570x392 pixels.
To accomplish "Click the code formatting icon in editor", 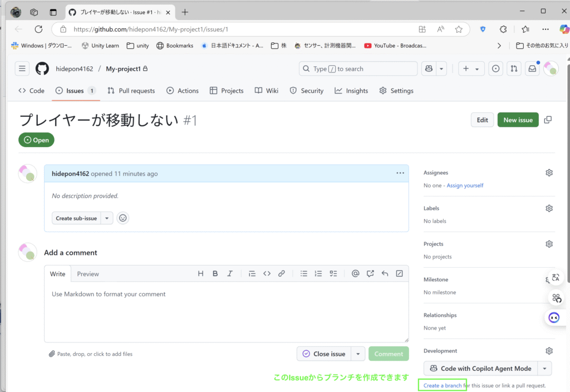I will [x=267, y=273].
